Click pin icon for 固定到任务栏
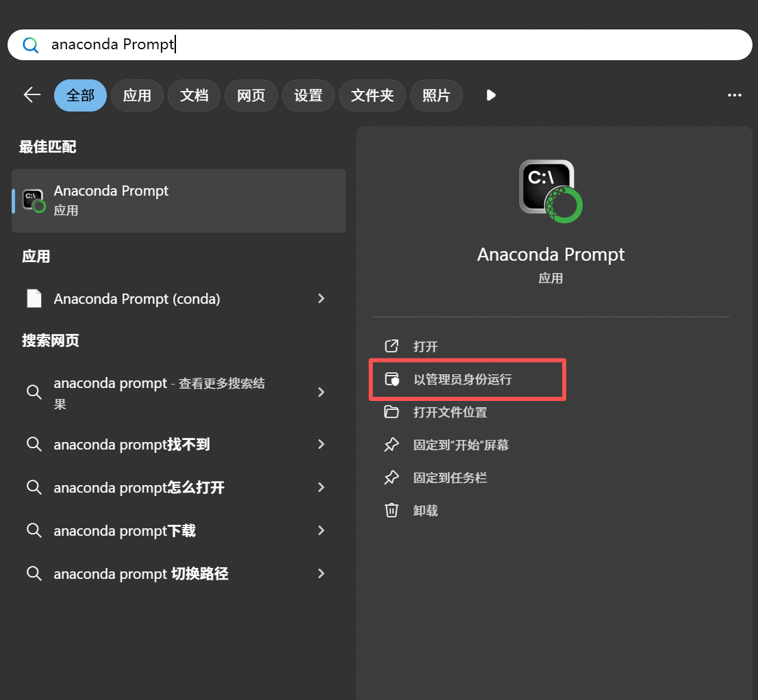The image size is (758, 700). coord(392,478)
